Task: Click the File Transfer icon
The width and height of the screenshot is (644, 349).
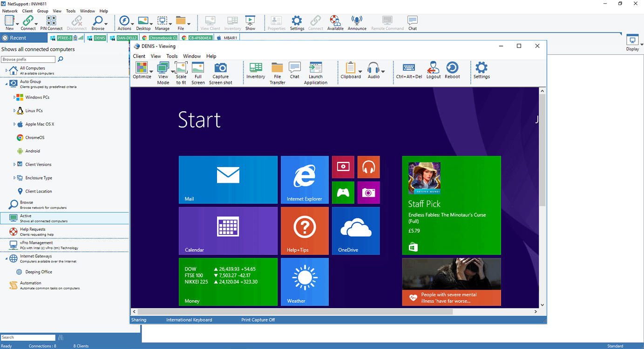Action: [277, 68]
